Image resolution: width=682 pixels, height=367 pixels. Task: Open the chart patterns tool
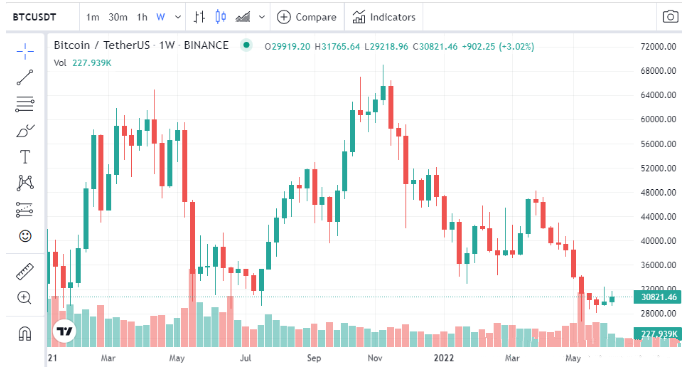pos(25,183)
